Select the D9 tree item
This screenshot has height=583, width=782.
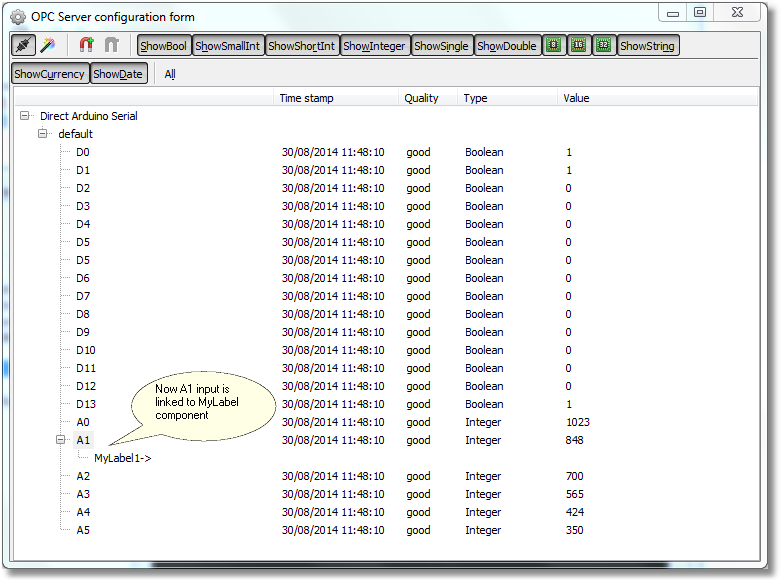point(83,332)
